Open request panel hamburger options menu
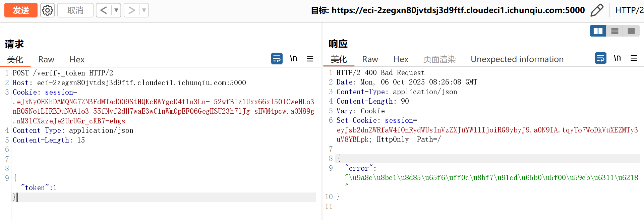The image size is (644, 220). click(310, 59)
